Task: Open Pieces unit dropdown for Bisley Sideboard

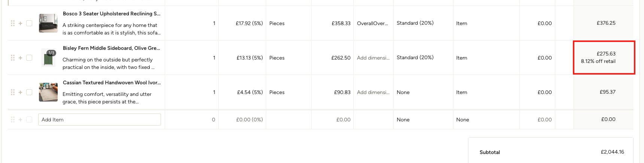Action: pos(277,58)
